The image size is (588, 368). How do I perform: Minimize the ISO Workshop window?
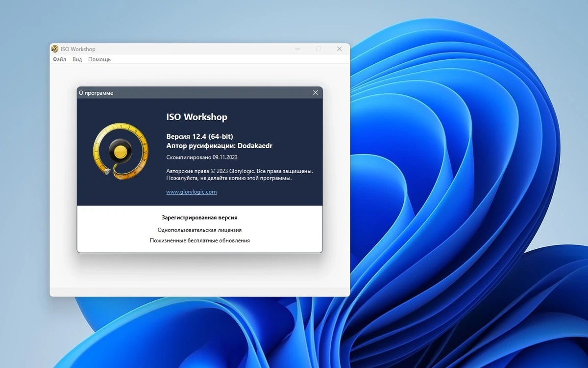click(297, 49)
